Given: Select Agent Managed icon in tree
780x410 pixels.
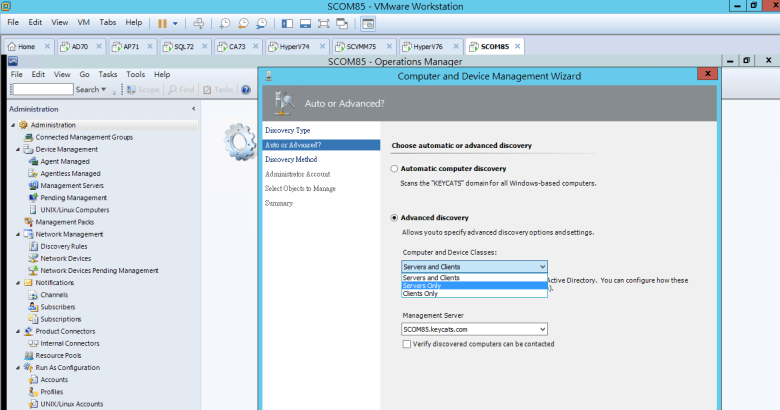Looking at the screenshot, I should pyautogui.click(x=34, y=161).
